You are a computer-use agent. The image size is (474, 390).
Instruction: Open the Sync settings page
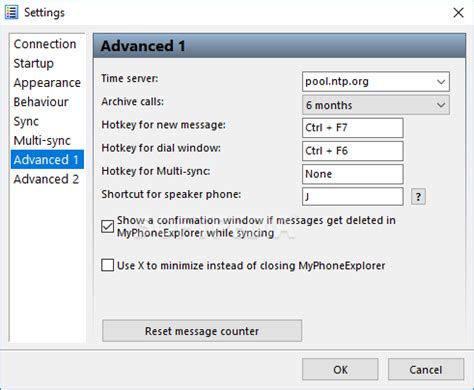pyautogui.click(x=47, y=121)
